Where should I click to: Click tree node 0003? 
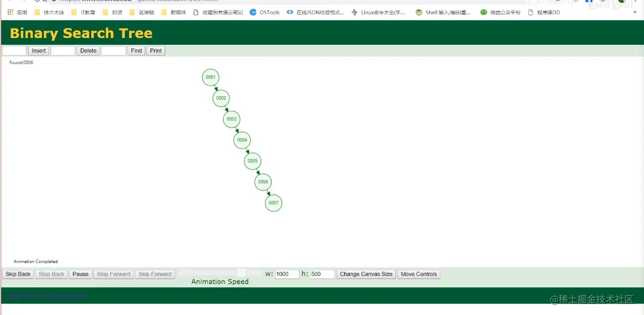231,119
